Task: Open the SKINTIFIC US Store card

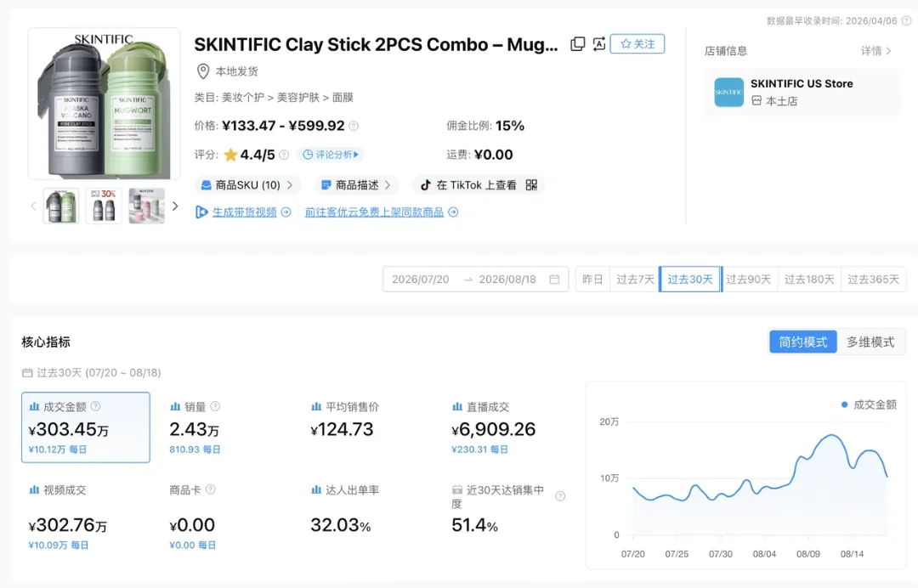Action: [x=802, y=93]
